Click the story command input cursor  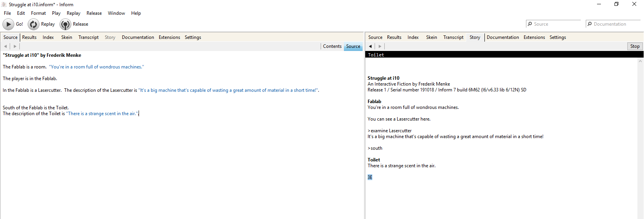coord(370,177)
